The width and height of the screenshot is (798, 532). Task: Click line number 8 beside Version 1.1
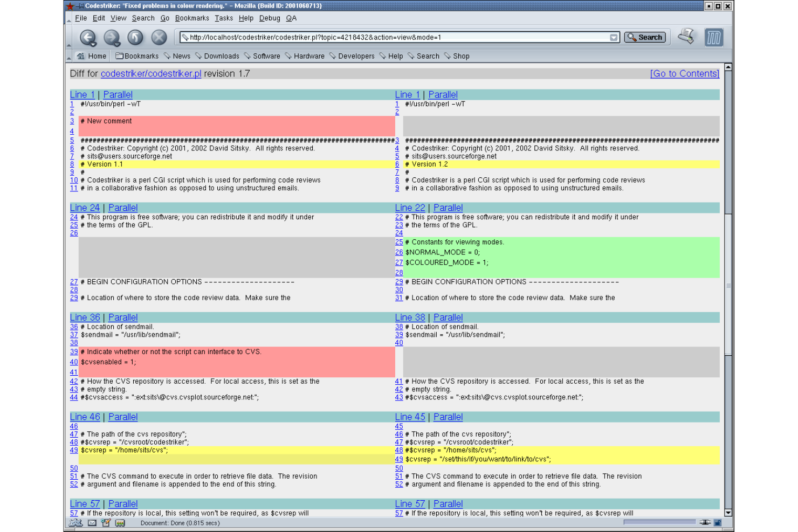(x=72, y=164)
